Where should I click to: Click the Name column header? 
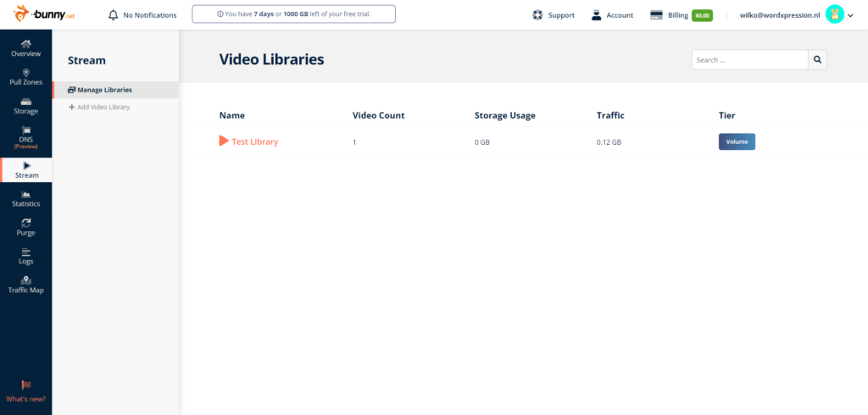[232, 116]
